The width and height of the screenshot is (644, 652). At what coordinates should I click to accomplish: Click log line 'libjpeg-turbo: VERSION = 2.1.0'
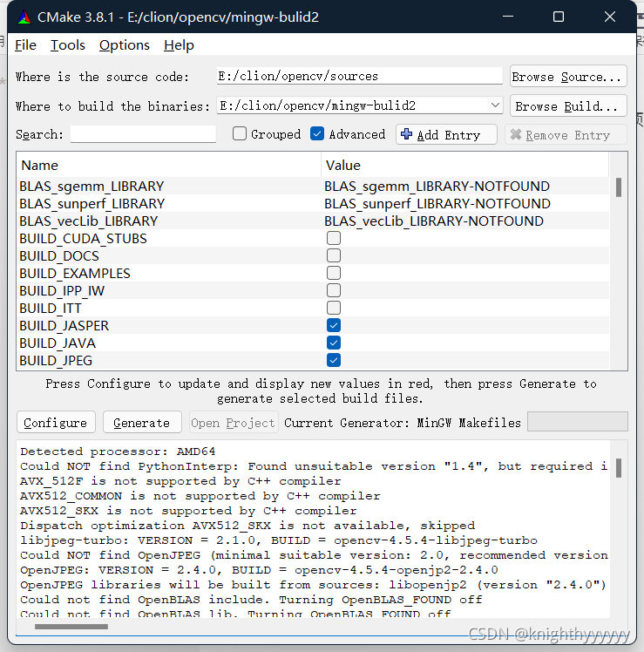point(279,540)
